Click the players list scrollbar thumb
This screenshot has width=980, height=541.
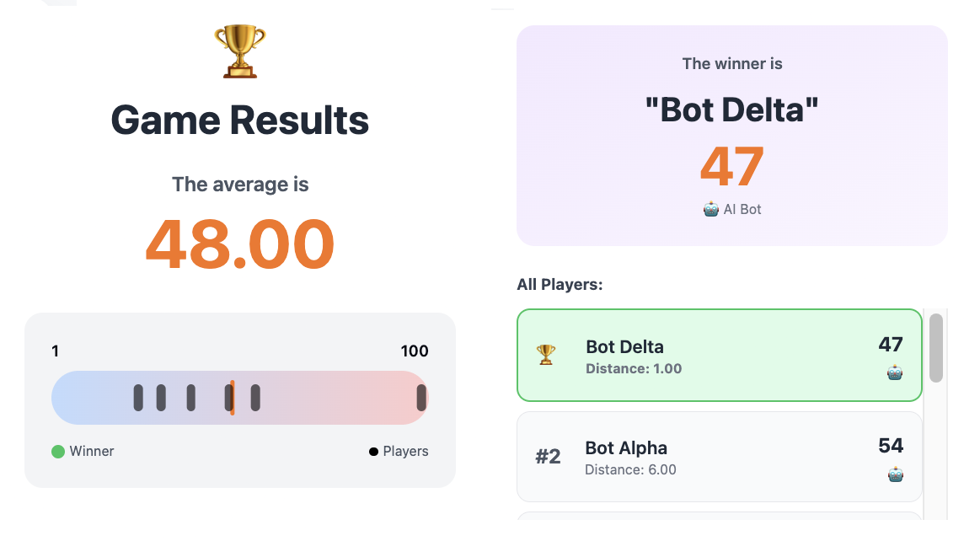(935, 347)
